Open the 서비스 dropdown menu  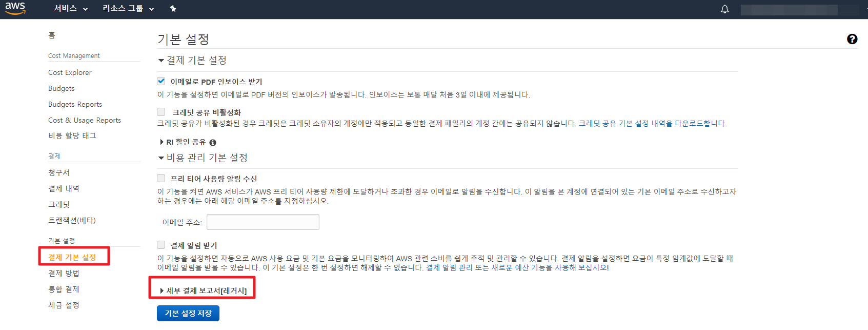click(71, 9)
